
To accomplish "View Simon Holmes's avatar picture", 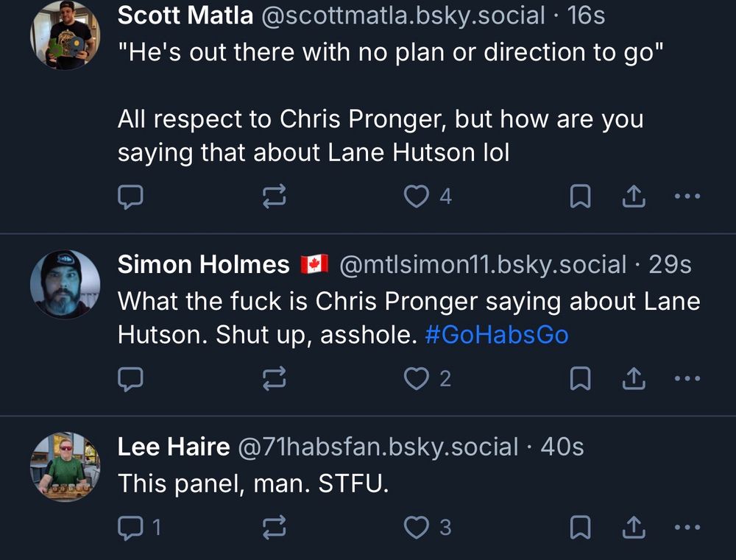I will click(x=65, y=285).
